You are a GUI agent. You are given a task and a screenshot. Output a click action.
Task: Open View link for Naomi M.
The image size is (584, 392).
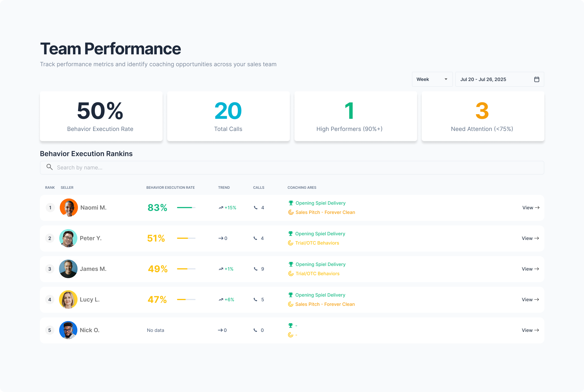pyautogui.click(x=530, y=208)
